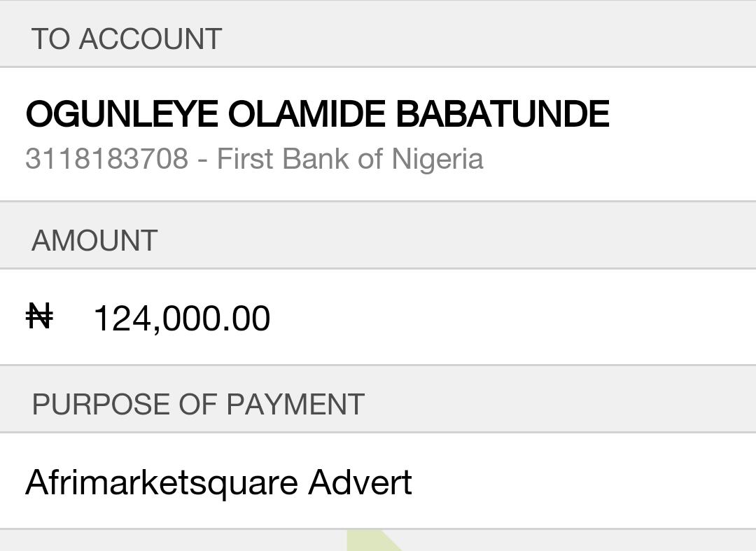Click the TO ACCOUNT section header
756x551 pixels.
[127, 39]
